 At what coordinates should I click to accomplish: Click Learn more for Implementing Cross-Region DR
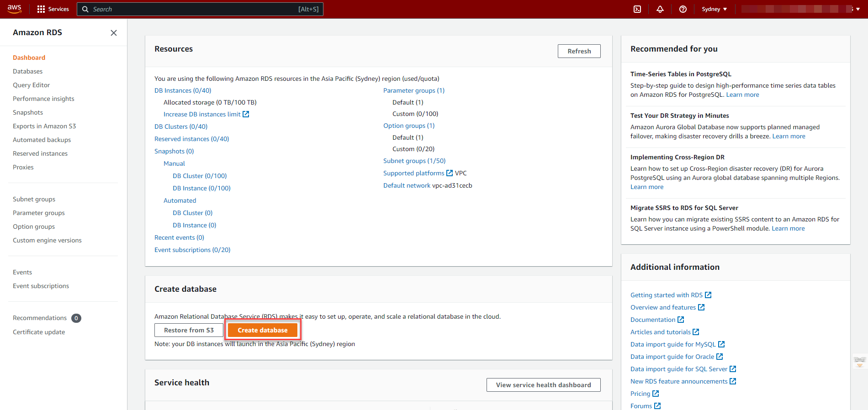point(647,187)
